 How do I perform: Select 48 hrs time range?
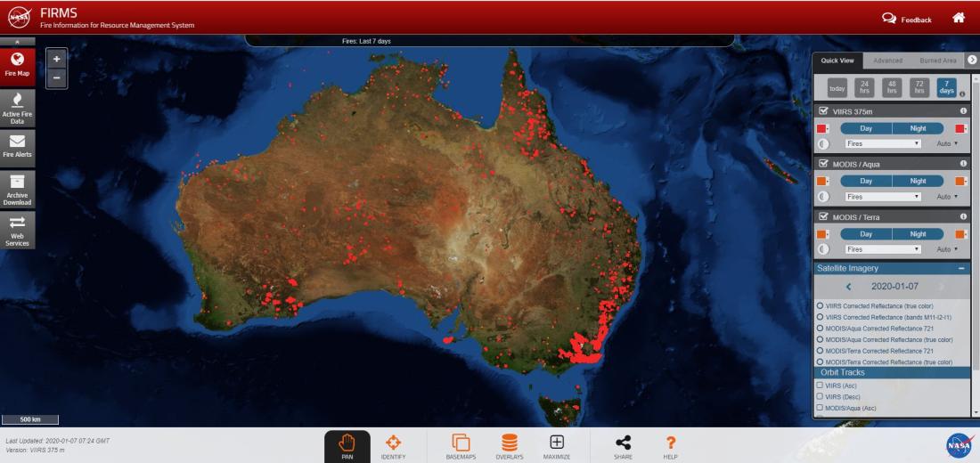pyautogui.click(x=892, y=88)
